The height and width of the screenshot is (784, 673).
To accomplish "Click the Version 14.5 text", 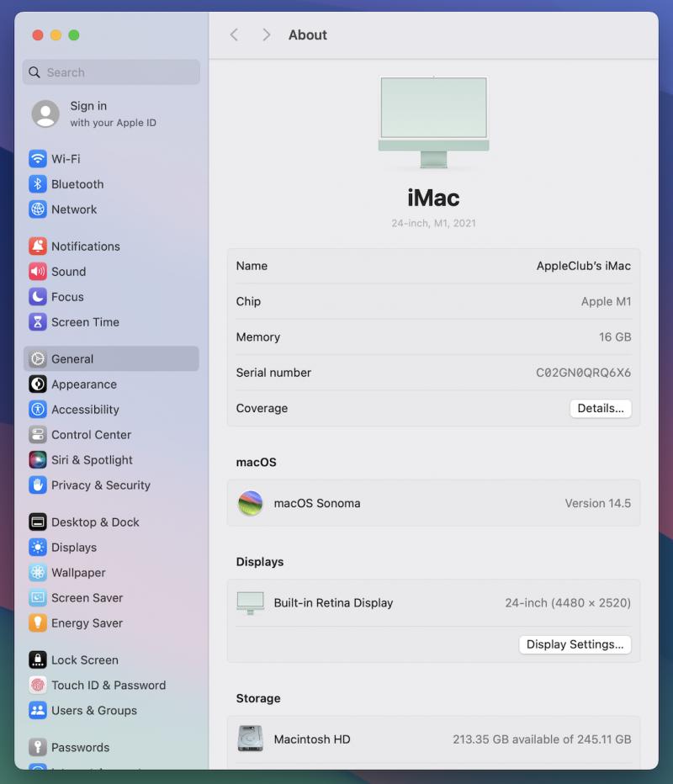I will (x=598, y=503).
